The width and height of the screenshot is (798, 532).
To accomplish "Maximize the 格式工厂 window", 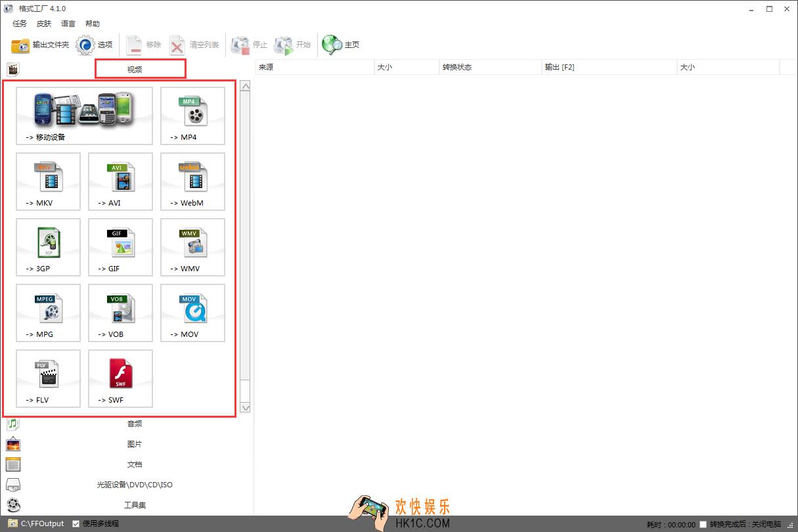I will [769, 9].
